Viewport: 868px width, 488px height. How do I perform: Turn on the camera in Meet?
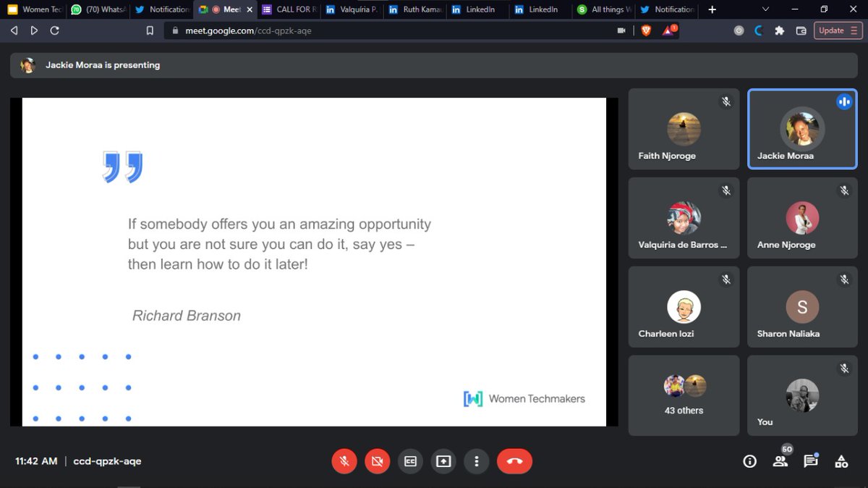click(377, 461)
